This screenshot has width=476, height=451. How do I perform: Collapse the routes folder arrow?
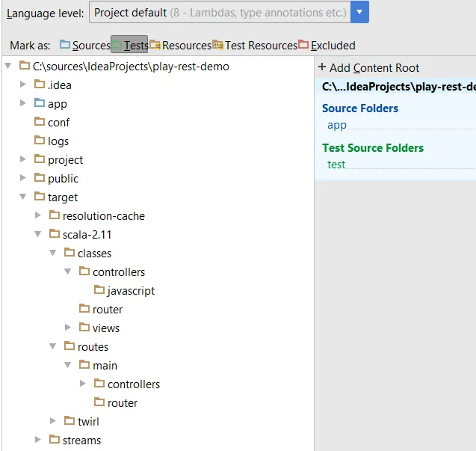[x=52, y=346]
